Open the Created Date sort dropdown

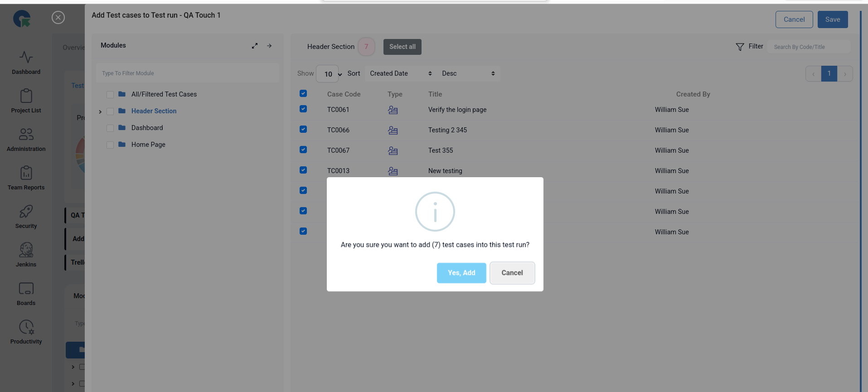pos(400,73)
